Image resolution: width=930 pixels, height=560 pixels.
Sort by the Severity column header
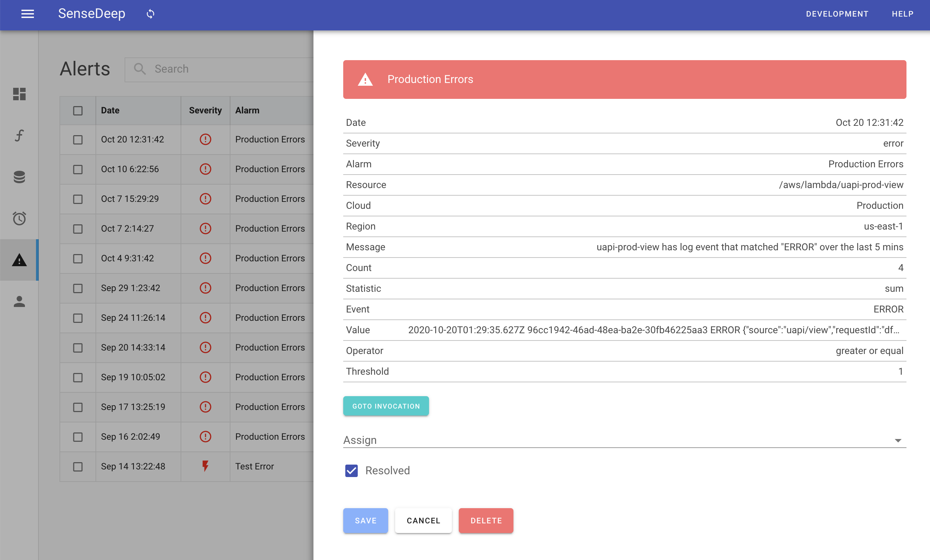point(205,111)
